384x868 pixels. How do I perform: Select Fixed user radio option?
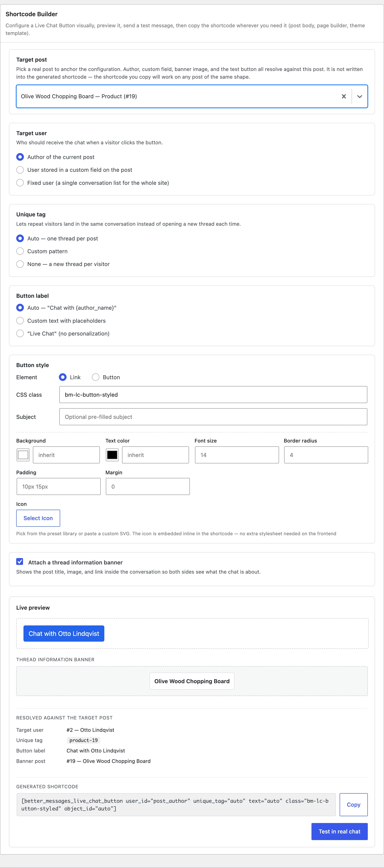click(x=20, y=183)
